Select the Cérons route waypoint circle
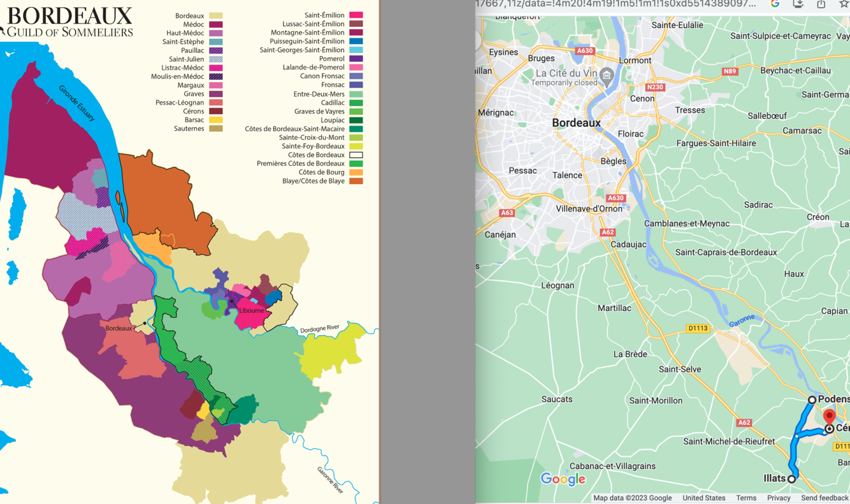 [x=829, y=429]
